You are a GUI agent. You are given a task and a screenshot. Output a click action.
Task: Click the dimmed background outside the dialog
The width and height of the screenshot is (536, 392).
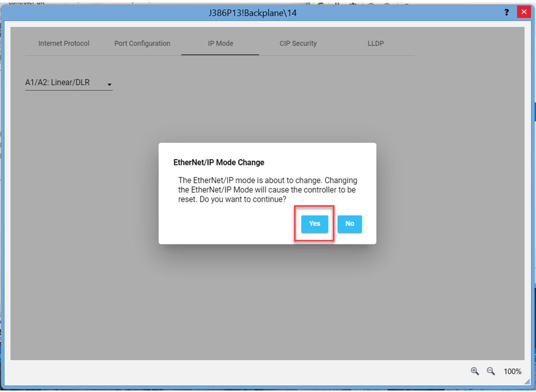255,306
